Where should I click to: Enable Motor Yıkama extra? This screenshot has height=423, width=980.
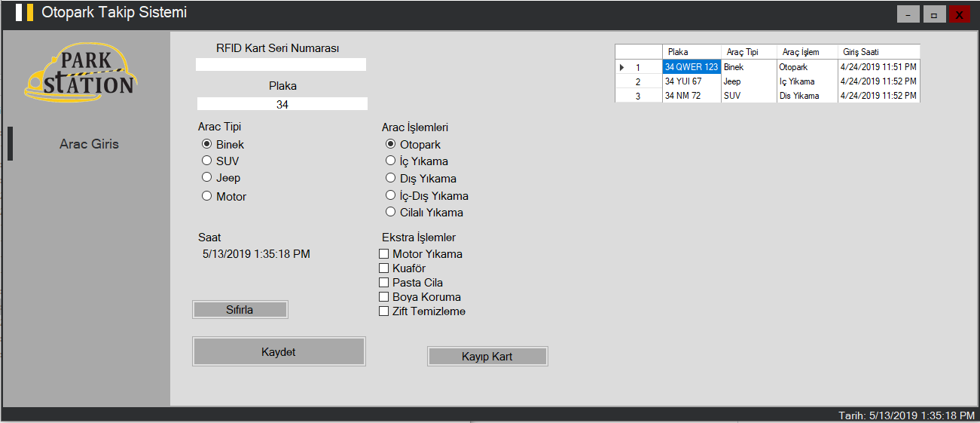(x=420, y=254)
